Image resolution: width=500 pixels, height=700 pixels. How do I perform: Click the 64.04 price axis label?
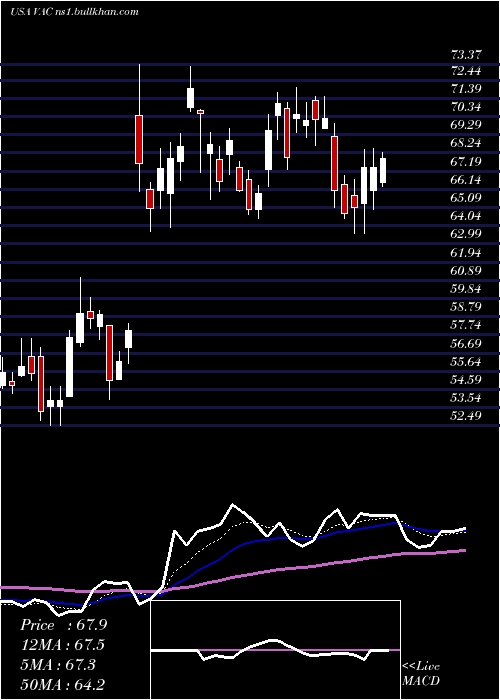466,217
